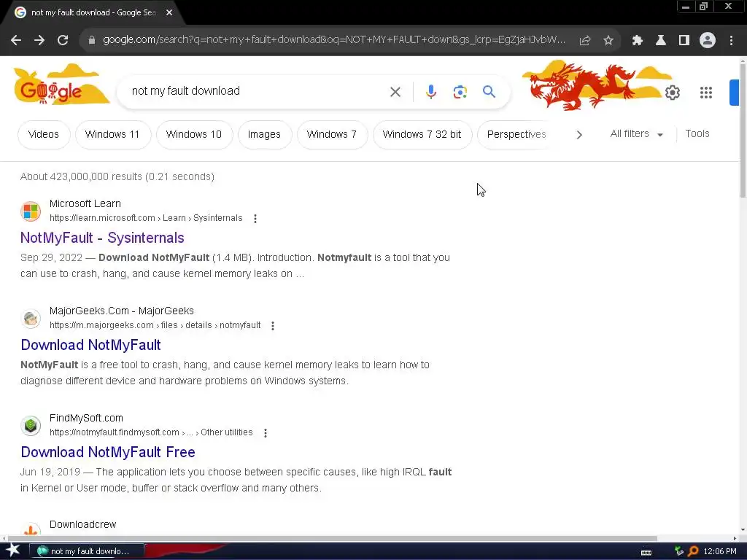Open the Google apps grid

[706, 93]
